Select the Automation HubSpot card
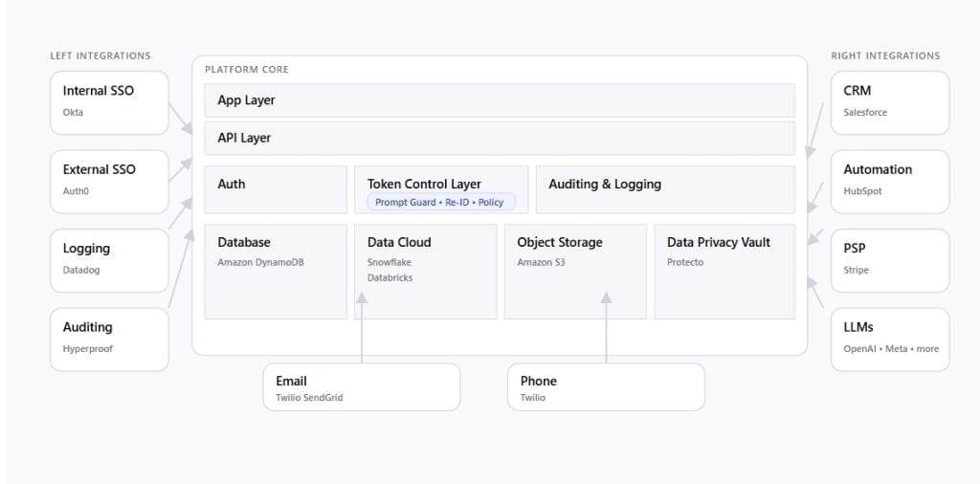Image resolution: width=980 pixels, height=484 pixels. [x=889, y=180]
